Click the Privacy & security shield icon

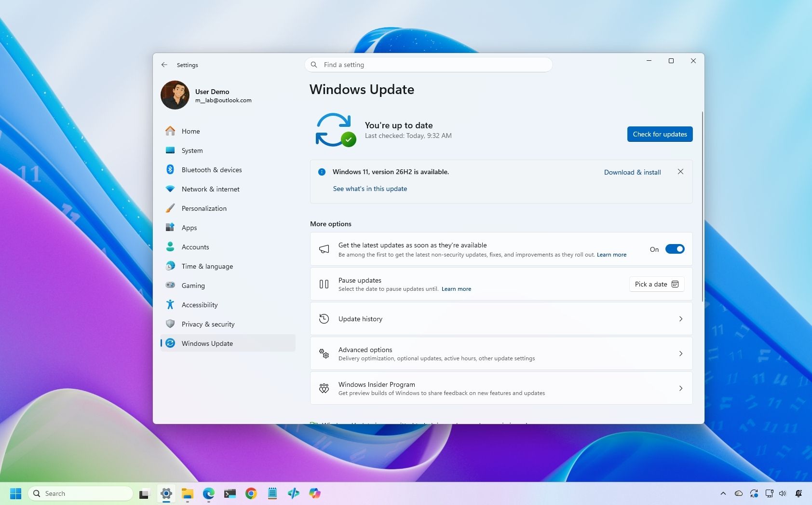point(170,324)
